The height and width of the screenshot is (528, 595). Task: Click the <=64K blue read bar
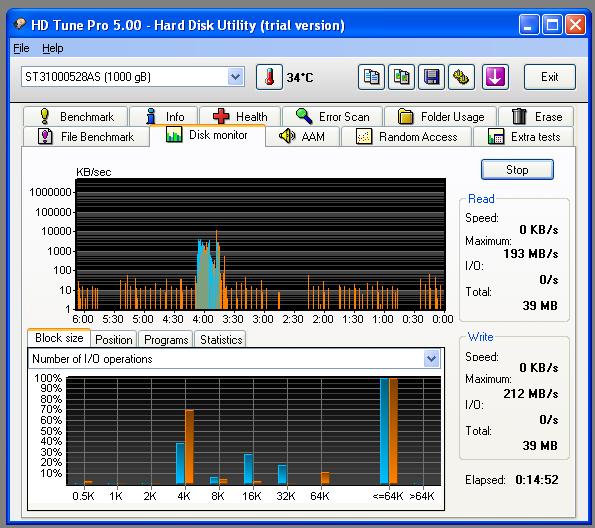point(384,431)
